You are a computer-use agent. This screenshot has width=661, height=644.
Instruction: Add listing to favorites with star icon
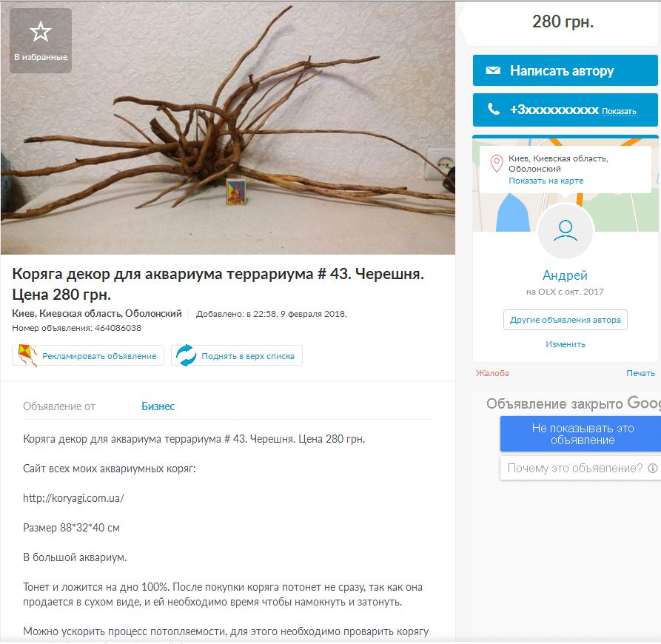pos(41,41)
